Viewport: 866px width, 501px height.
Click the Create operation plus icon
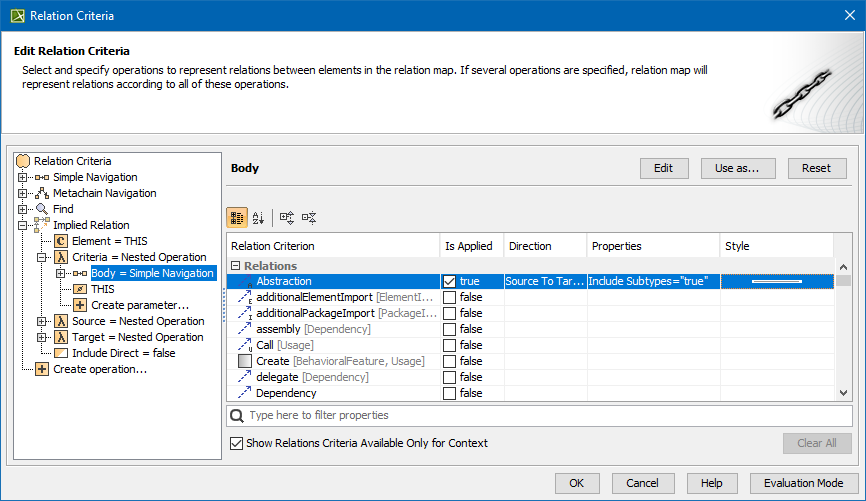[x=42, y=369]
